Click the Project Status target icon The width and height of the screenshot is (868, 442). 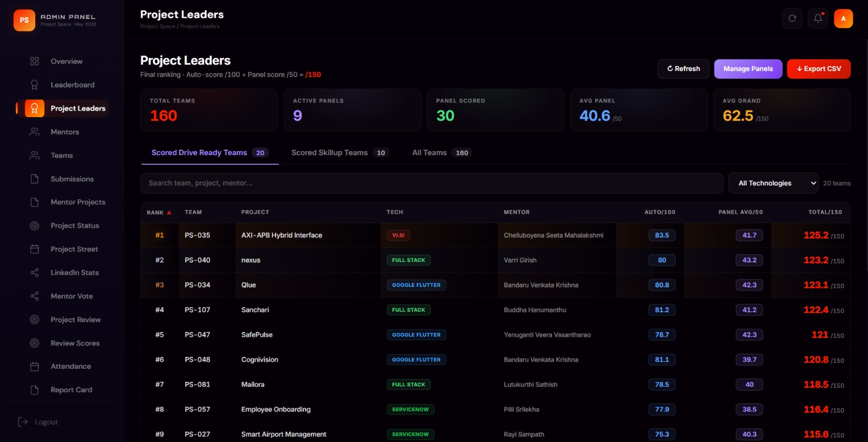click(x=35, y=226)
